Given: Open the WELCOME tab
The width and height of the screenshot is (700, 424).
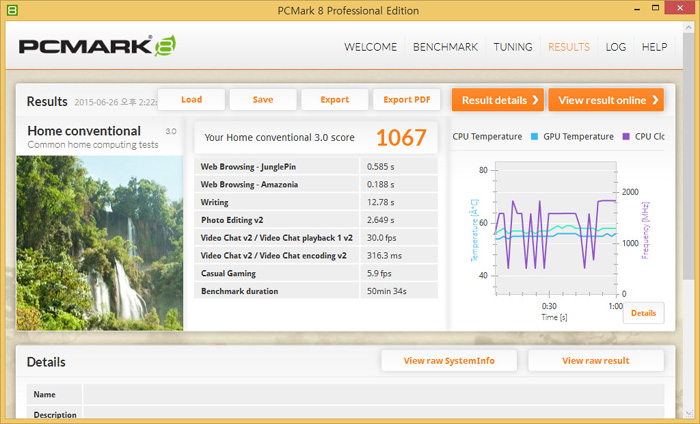Looking at the screenshot, I should point(370,47).
